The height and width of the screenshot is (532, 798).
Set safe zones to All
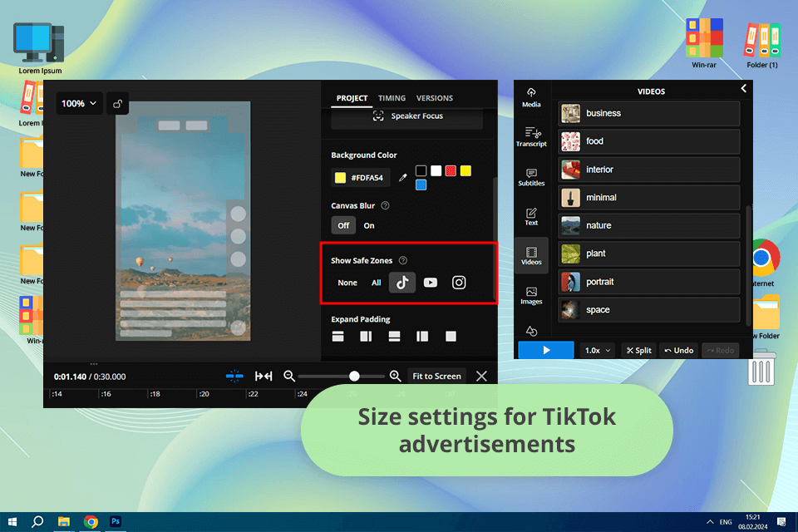point(376,283)
